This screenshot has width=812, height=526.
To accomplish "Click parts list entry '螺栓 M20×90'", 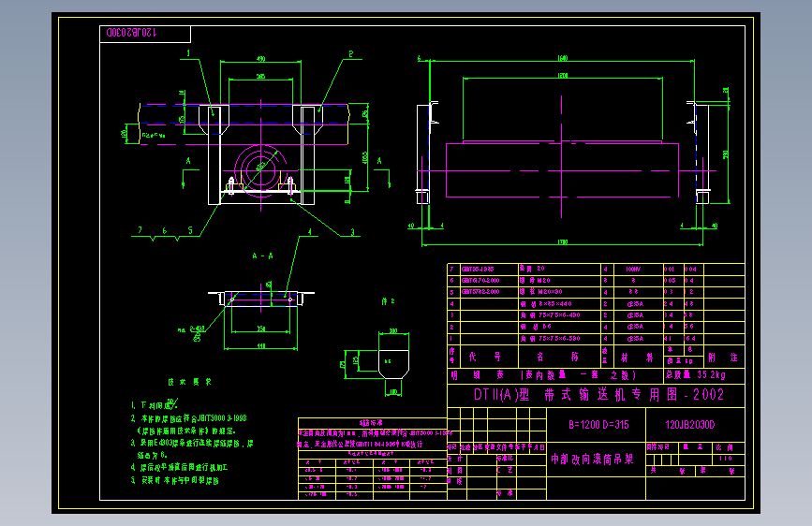I will [541, 292].
